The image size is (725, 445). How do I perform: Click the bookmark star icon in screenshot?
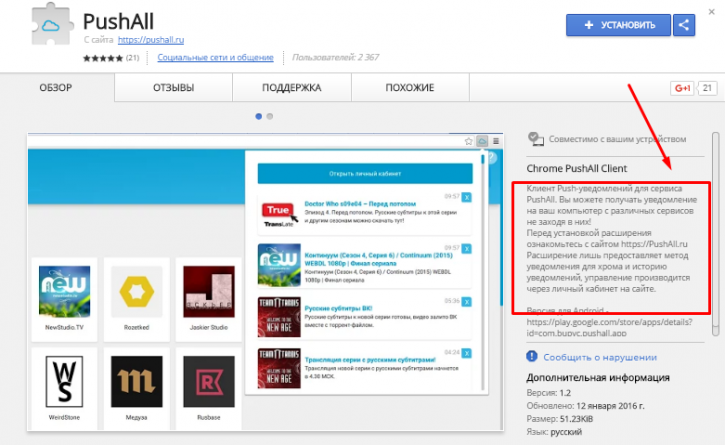[468, 141]
